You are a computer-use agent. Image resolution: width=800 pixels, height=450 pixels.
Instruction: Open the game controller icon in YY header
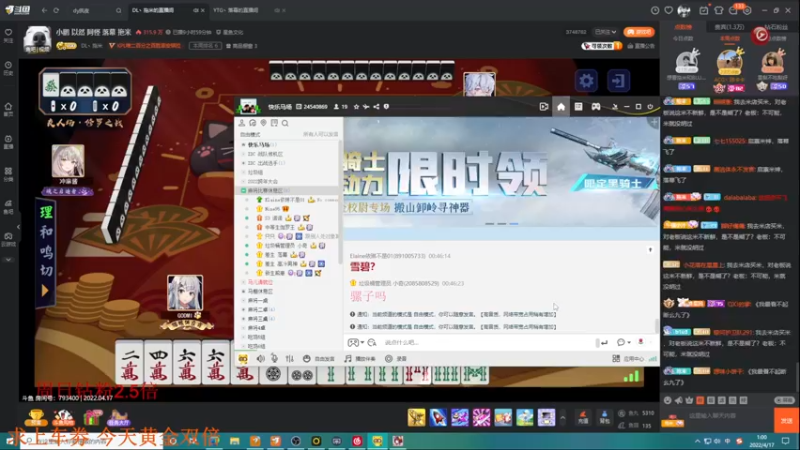pyautogui.click(x=595, y=107)
